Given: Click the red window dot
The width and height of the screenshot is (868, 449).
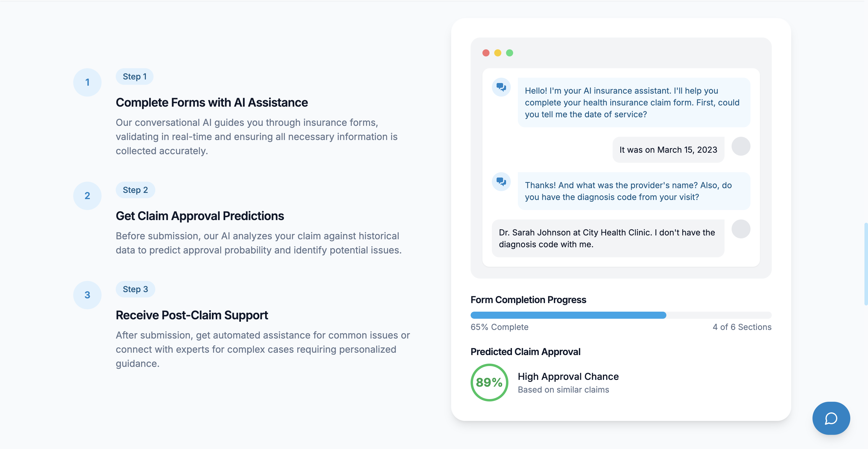Looking at the screenshot, I should click(486, 53).
